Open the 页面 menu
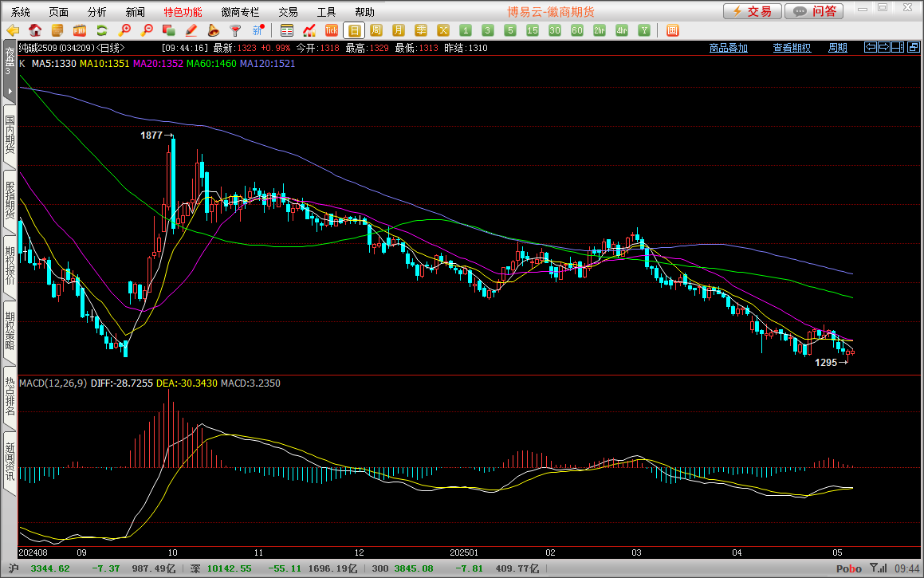 click(58, 12)
